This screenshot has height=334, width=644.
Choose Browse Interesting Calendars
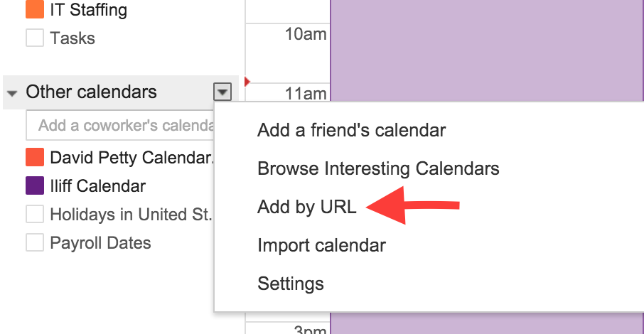pyautogui.click(x=378, y=168)
